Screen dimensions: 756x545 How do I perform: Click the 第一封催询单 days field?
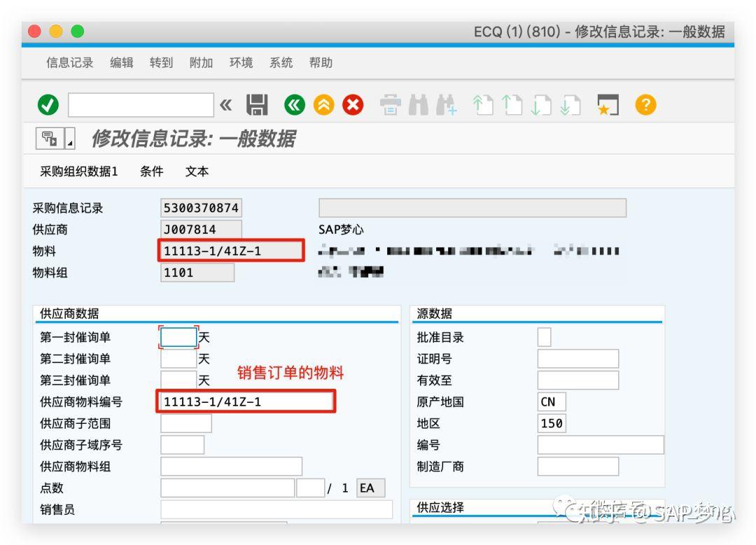pos(178,337)
